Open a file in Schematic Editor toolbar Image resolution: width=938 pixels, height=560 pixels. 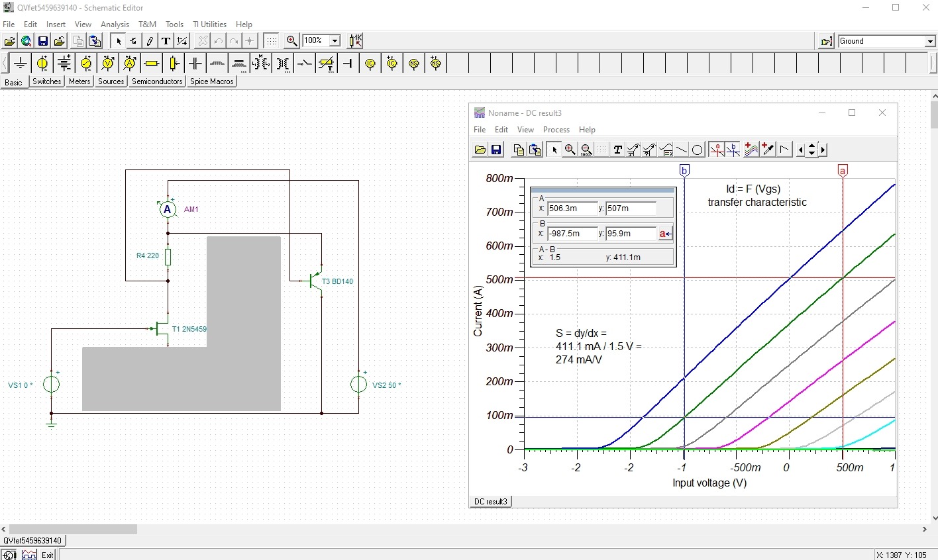click(x=10, y=41)
